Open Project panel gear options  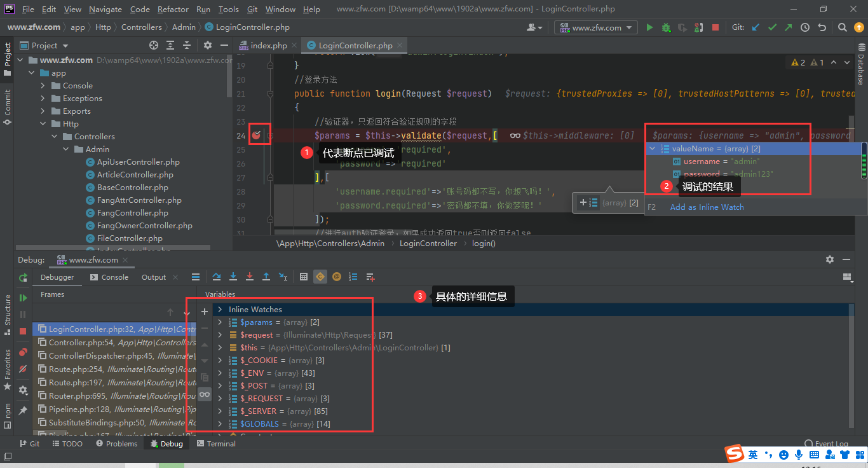pyautogui.click(x=208, y=45)
